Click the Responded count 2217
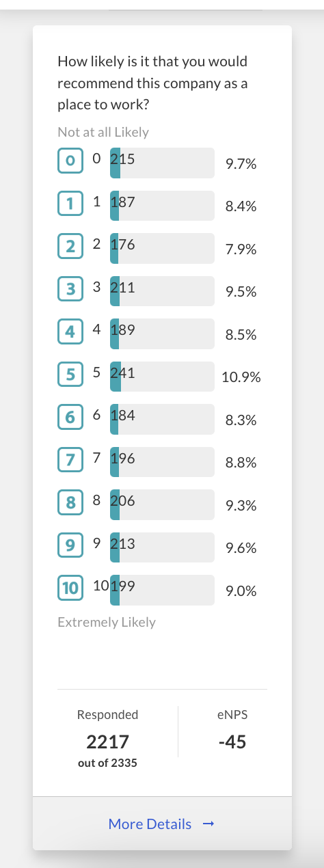 point(108,742)
